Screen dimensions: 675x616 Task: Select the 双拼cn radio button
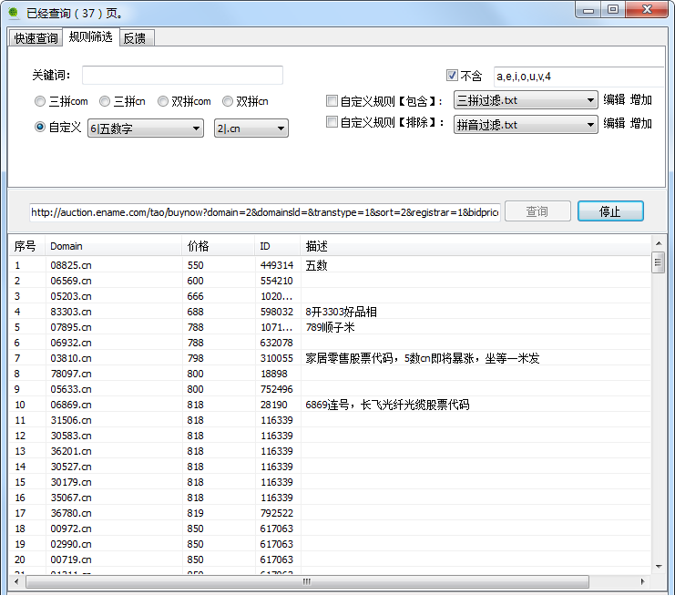point(228,101)
